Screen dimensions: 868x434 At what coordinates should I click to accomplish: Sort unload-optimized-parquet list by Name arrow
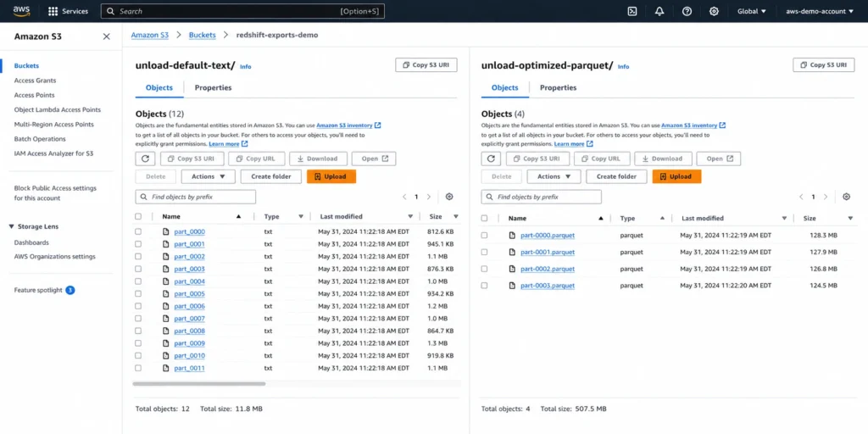click(x=601, y=218)
